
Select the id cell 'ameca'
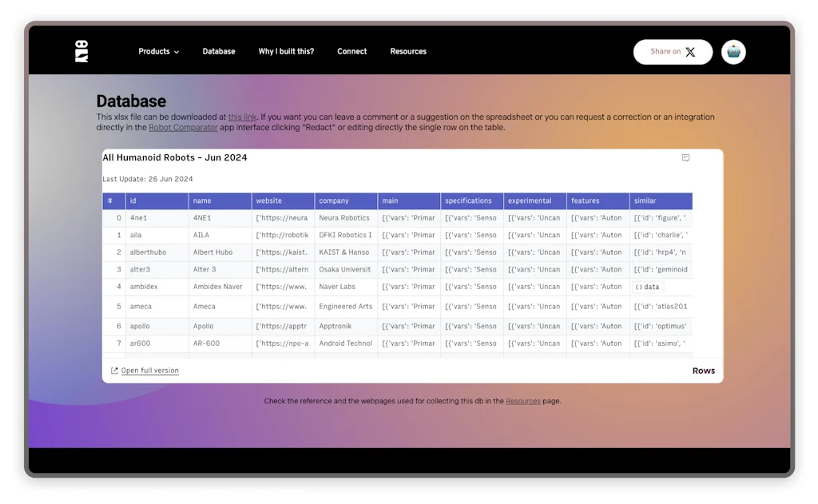pyautogui.click(x=157, y=307)
